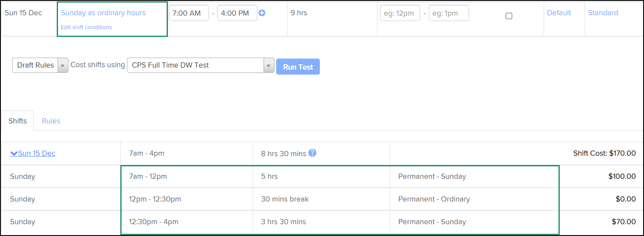Open the Draft Rules dropdown
644x236 pixels.
coord(40,65)
